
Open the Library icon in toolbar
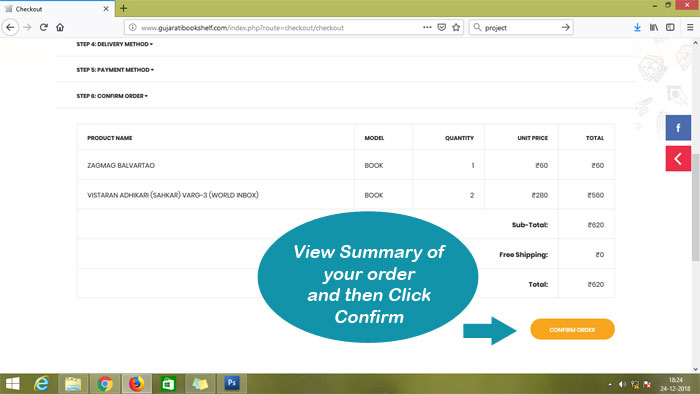(x=654, y=27)
